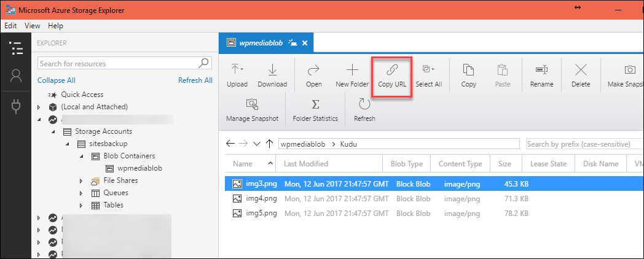The image size is (644, 259).
Task: Select Quick Access in the tree
Action: pos(82,95)
